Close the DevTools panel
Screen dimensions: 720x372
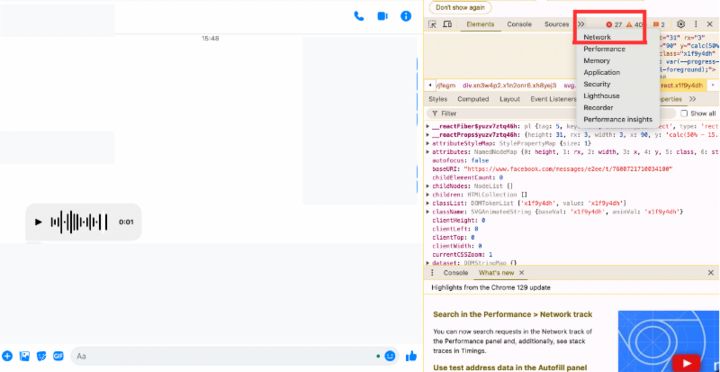pos(709,24)
